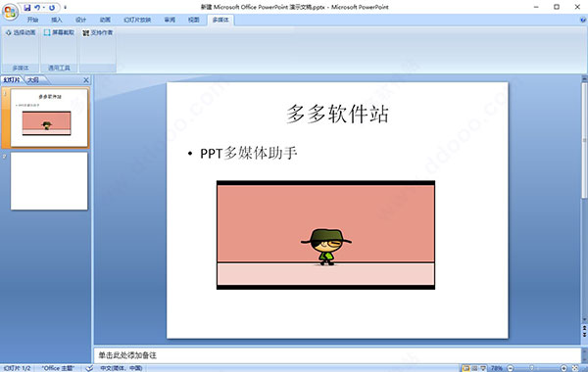The width and height of the screenshot is (588, 372).
Task: Click the slide title 多多软件站
Action: (337, 114)
